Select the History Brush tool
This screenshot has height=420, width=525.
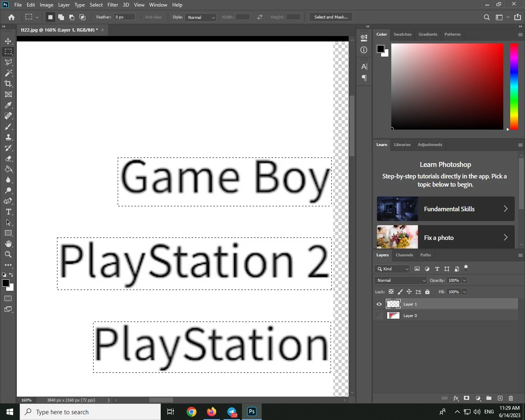[8, 148]
